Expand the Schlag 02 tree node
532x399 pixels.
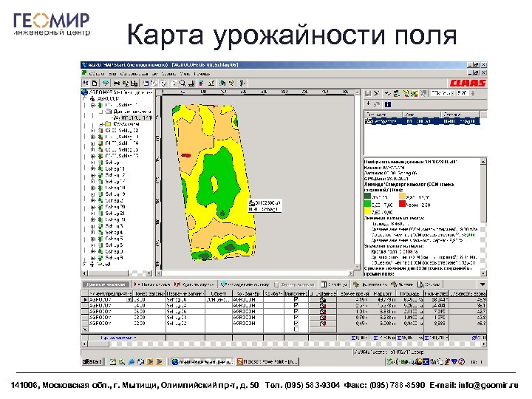(92, 131)
